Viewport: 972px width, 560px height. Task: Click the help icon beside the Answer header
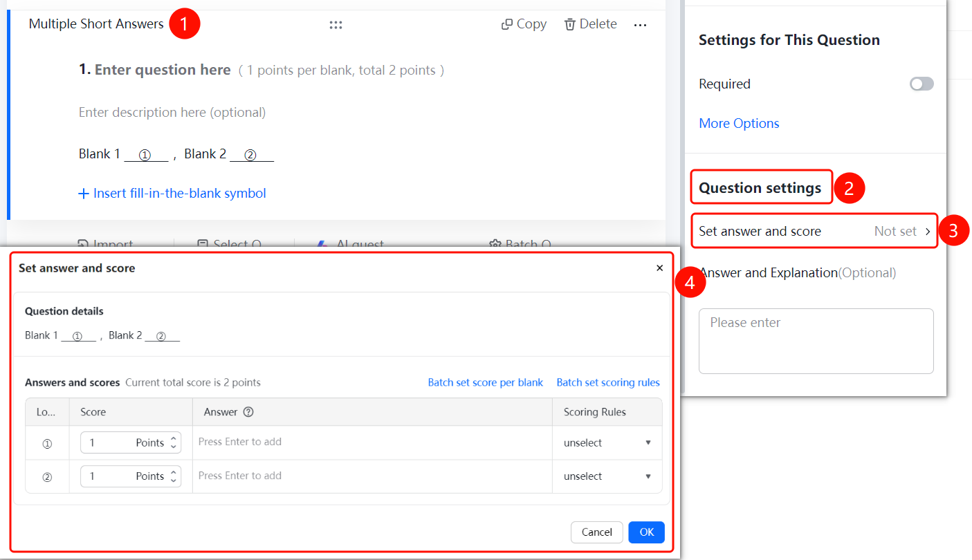(x=248, y=412)
